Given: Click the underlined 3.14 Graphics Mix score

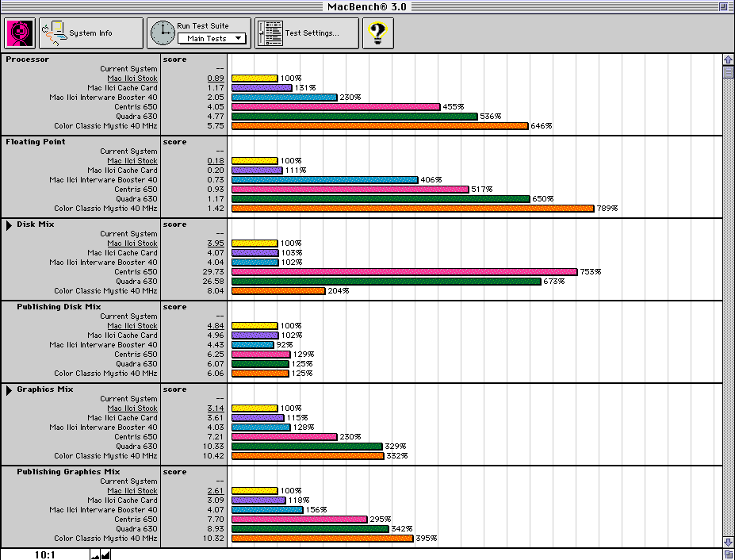Looking at the screenshot, I should [216, 408].
